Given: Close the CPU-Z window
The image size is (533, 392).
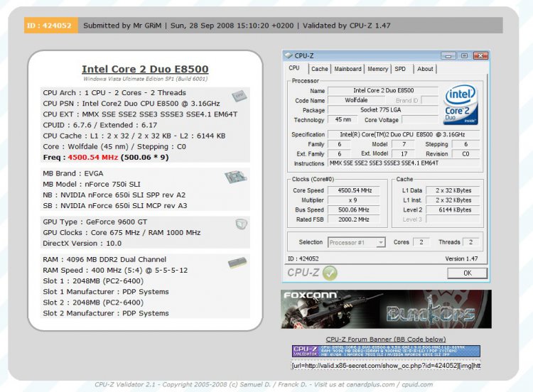Looking at the screenshot, I should (480, 55).
